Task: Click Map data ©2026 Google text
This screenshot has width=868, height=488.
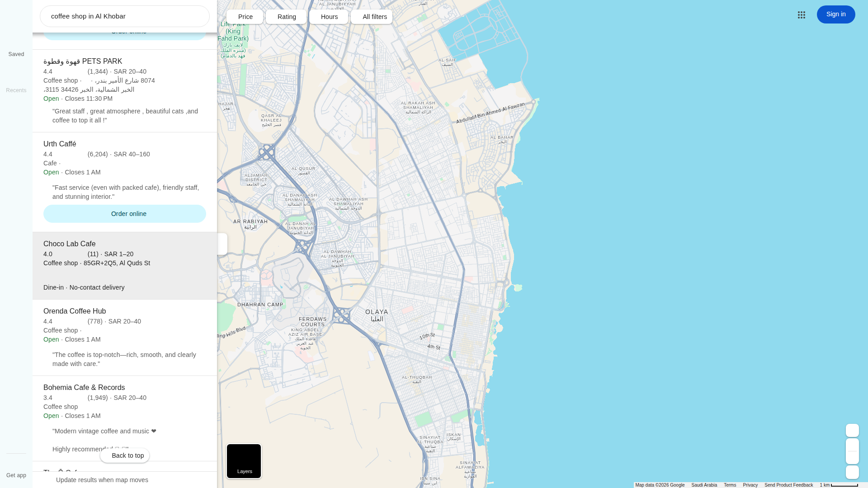Action: 660,485
